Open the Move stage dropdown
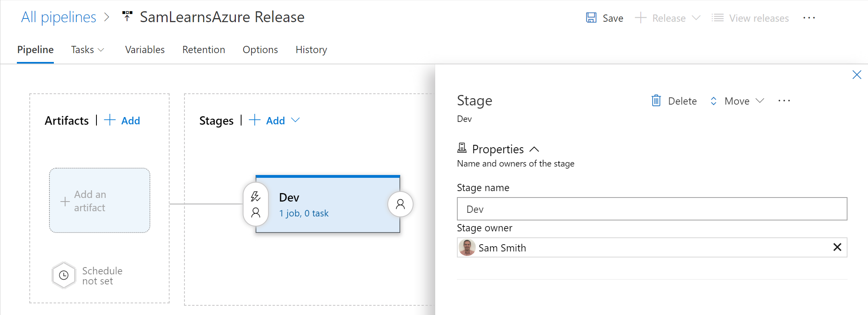Screen dimensions: 868x315 pyautogui.click(x=737, y=101)
